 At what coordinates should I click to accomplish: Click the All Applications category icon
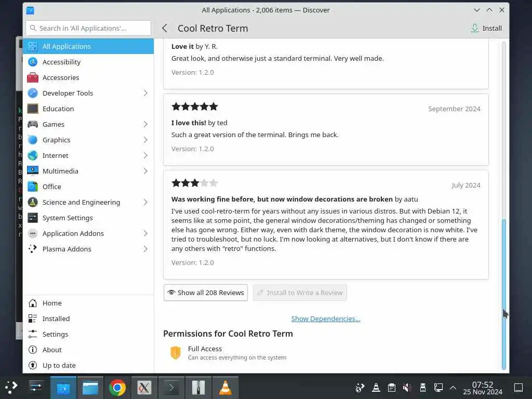click(x=33, y=46)
